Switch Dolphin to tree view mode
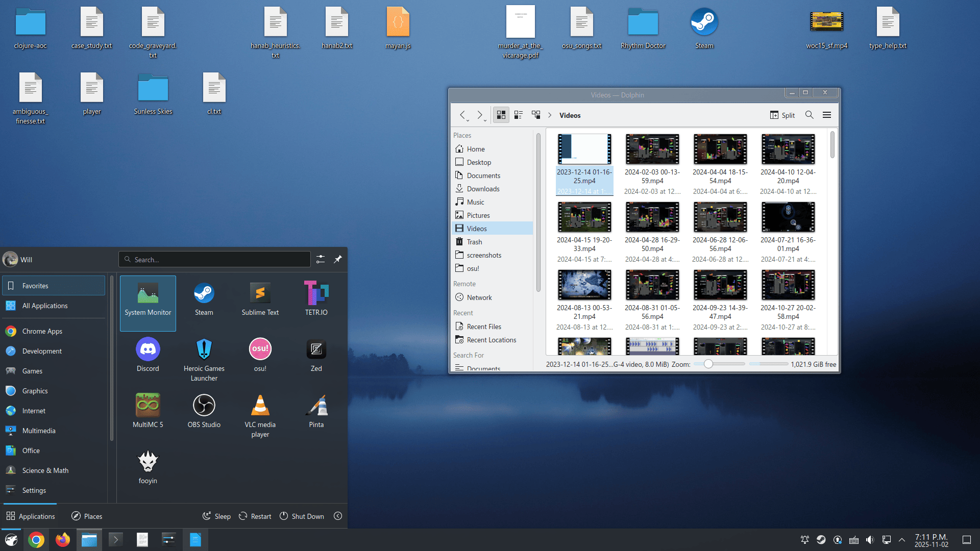The width and height of the screenshot is (980, 551). click(x=536, y=115)
